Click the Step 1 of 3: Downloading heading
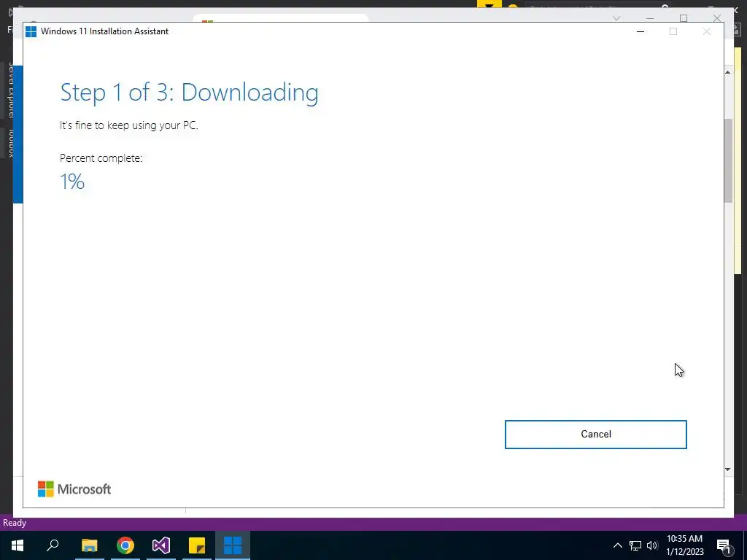The image size is (747, 560). 189,93
